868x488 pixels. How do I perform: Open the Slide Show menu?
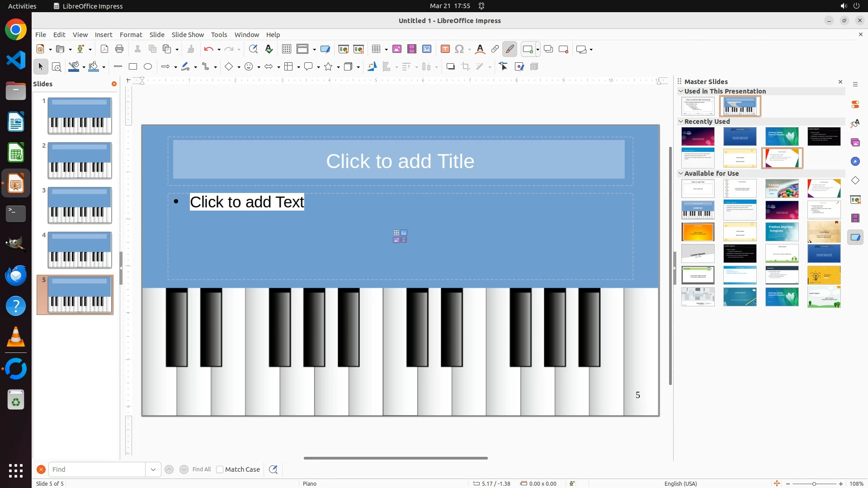click(188, 35)
